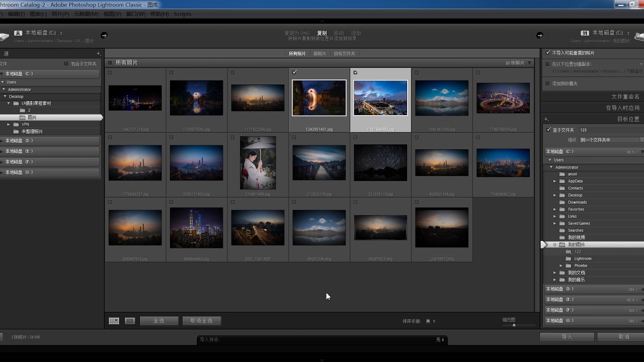Expand AppData folder in destination tree
644x362 pixels.
(x=555, y=181)
